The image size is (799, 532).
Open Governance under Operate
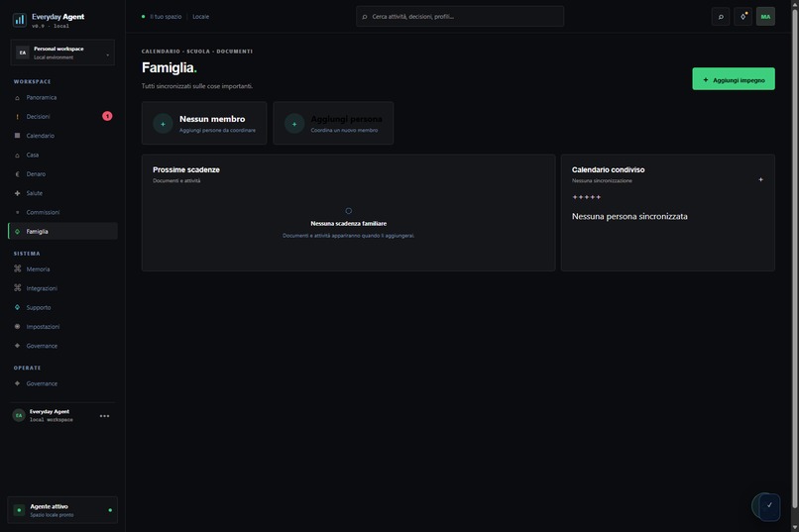tap(62, 383)
